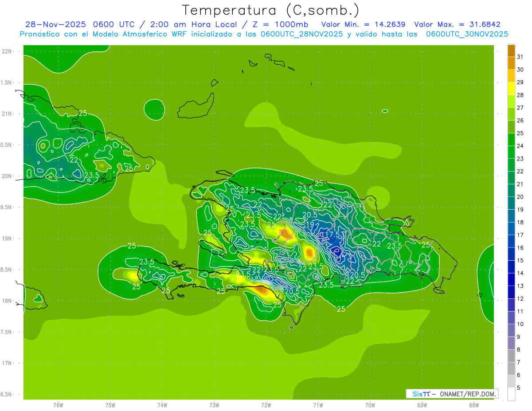Click the dark orange legend swatch above 31
The width and height of the screenshot is (532, 411).
[511, 51]
